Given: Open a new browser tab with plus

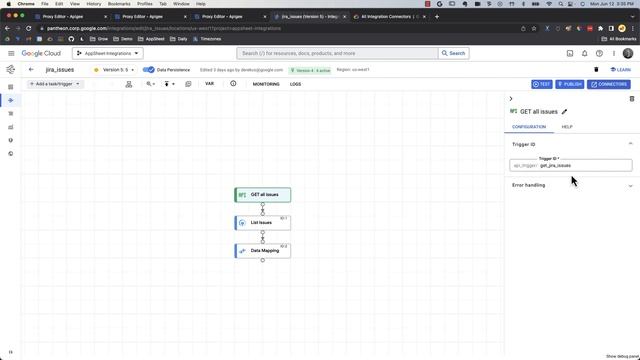Looking at the screenshot, I should click(x=437, y=17).
